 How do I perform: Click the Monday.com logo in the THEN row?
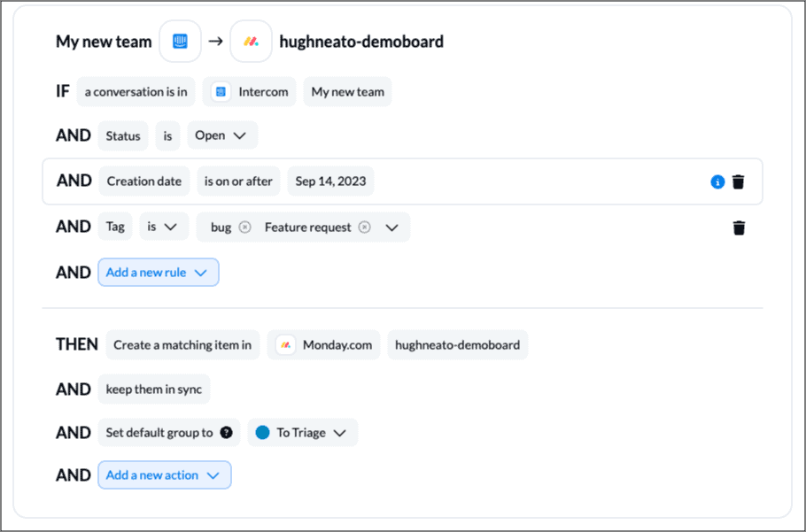[x=285, y=344]
